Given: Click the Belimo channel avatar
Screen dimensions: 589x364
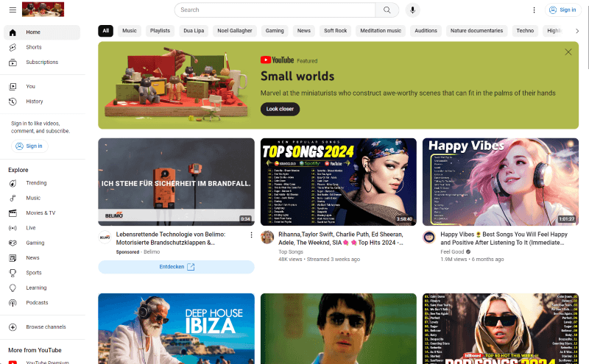Looking at the screenshot, I should pos(105,238).
